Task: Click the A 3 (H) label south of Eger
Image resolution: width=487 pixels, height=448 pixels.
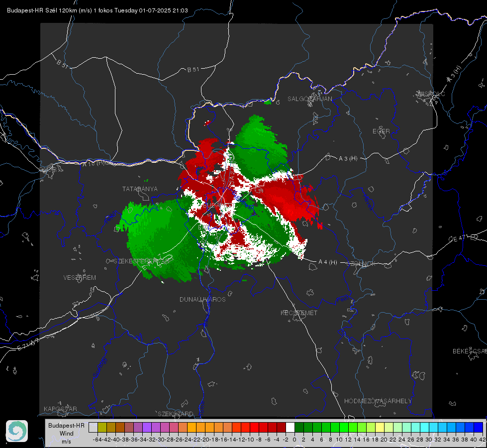Action: click(x=348, y=158)
